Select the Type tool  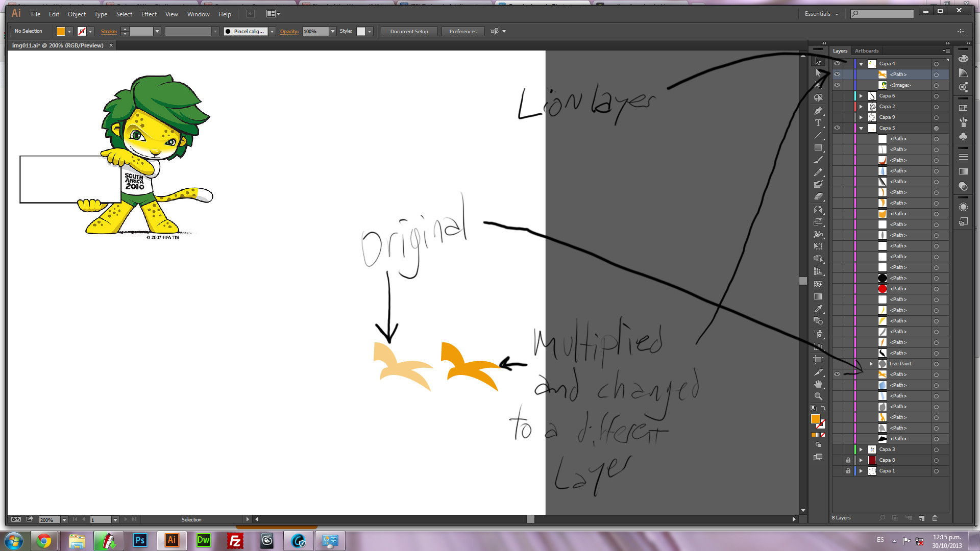pos(818,123)
